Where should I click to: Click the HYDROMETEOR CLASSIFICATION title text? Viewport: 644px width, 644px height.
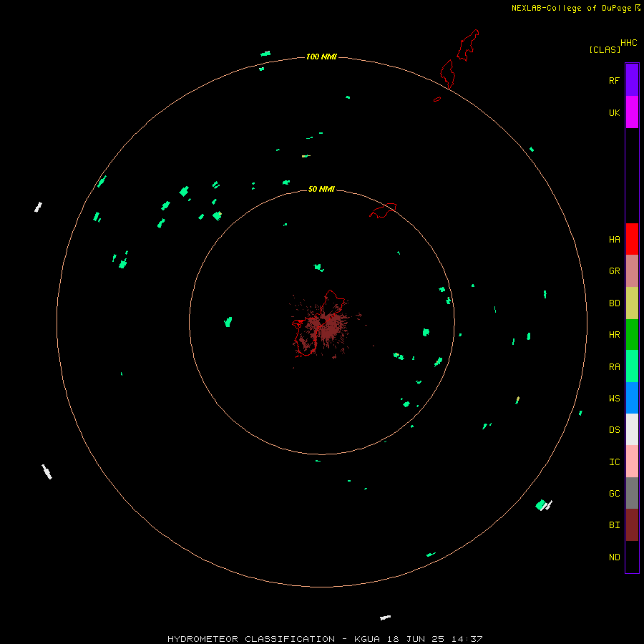coord(251,639)
